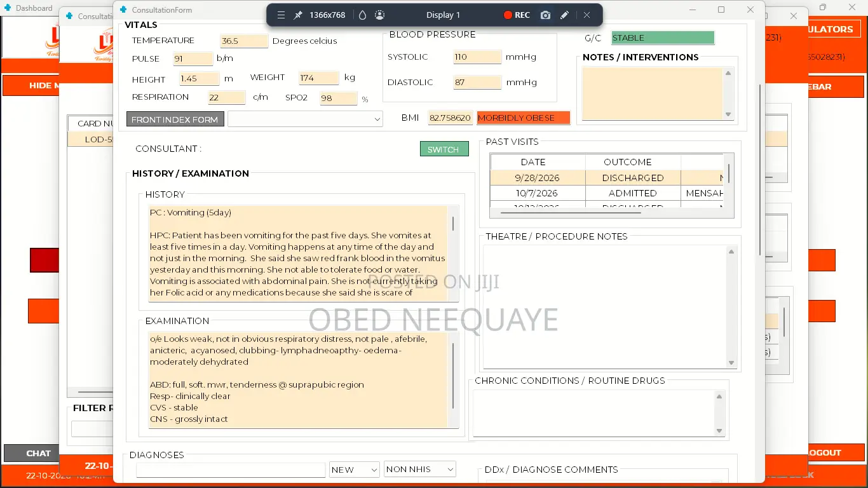The height and width of the screenshot is (488, 868).
Task: Maximize the ConsultationForm window
Action: point(721,10)
